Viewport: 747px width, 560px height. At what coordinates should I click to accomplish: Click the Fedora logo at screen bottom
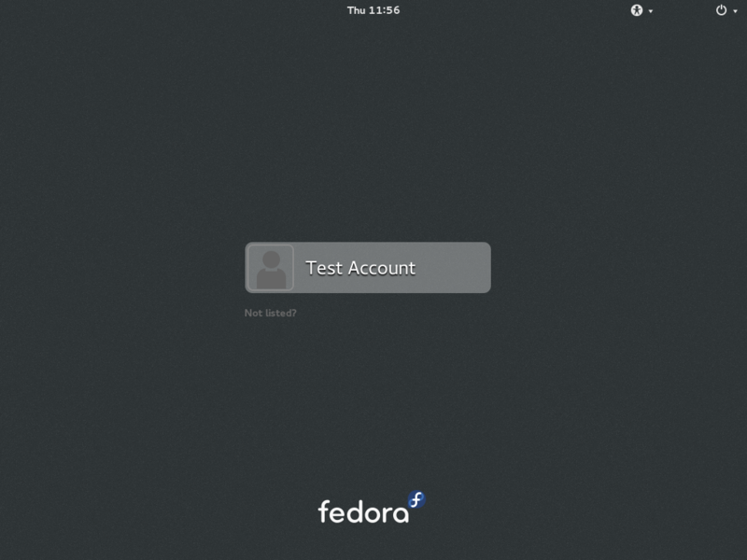pos(372,508)
